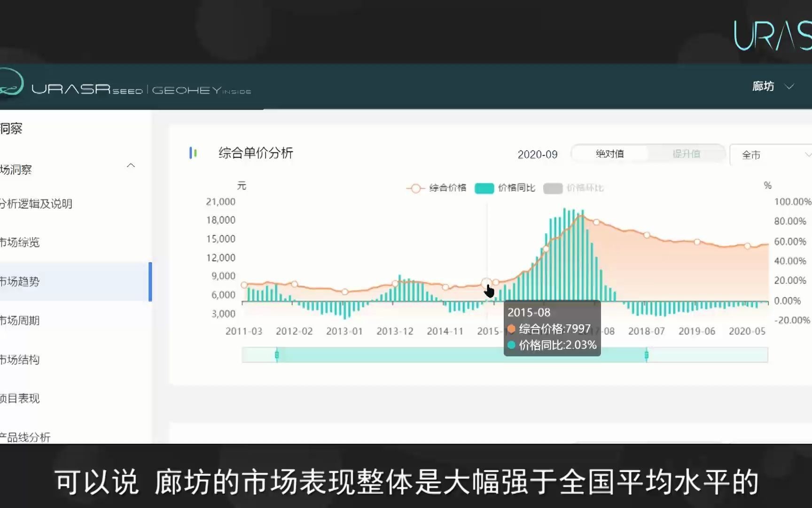Click the chevron next to 廊坊
Screen dimensions: 812x508
pyautogui.click(x=789, y=87)
